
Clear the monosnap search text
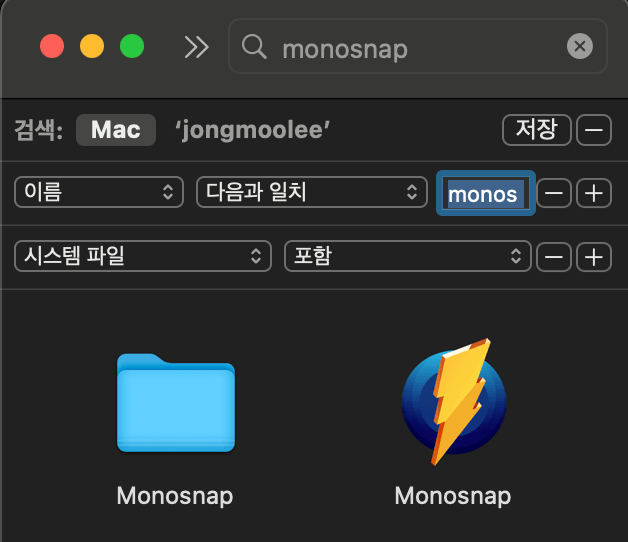pos(580,46)
